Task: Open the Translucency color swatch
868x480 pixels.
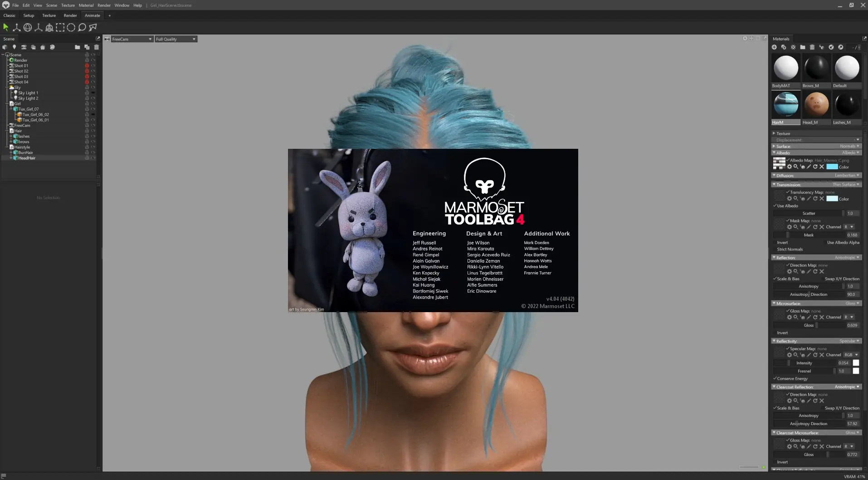Action: click(x=832, y=198)
